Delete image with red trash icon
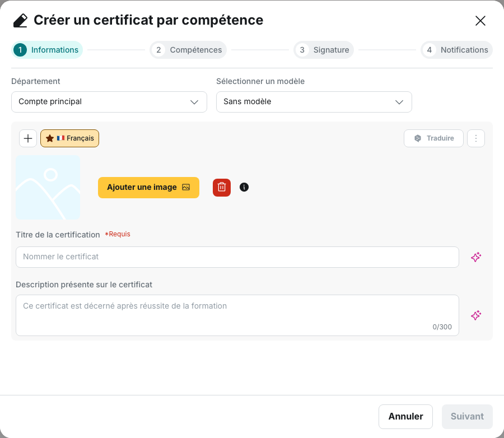This screenshot has height=438, width=504. [x=222, y=188]
